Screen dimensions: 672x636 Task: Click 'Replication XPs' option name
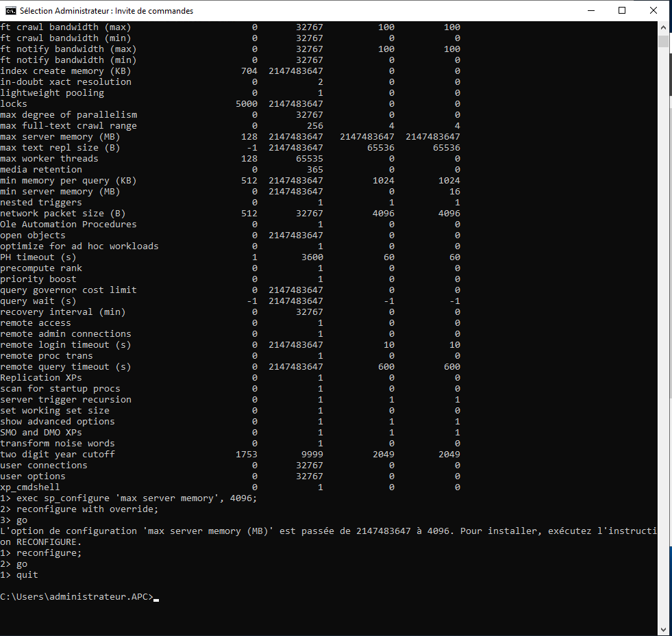(x=41, y=377)
